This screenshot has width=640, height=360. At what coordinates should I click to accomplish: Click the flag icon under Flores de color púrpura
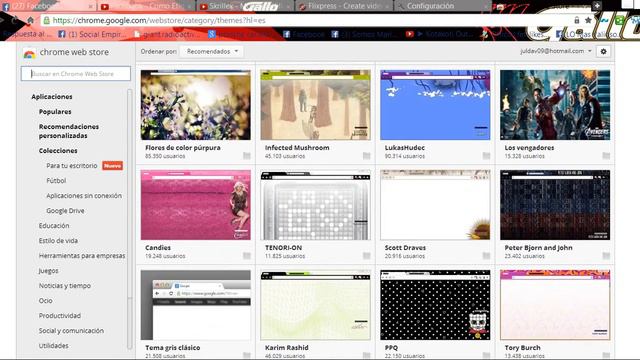pos(247,156)
